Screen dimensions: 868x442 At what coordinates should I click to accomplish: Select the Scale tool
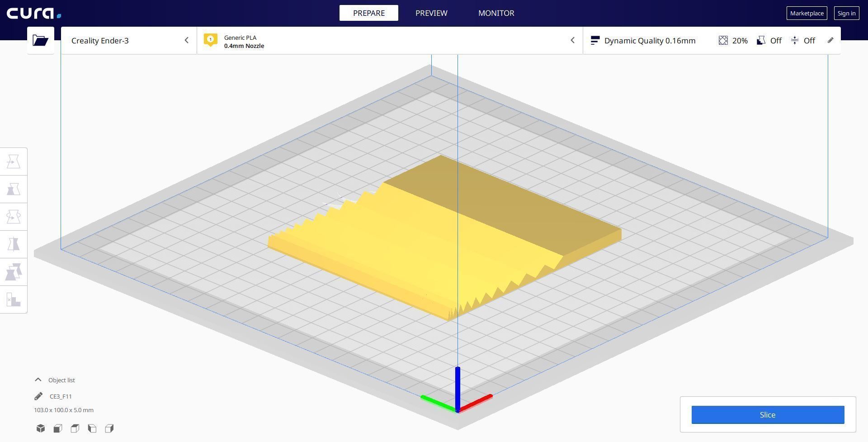pos(14,189)
